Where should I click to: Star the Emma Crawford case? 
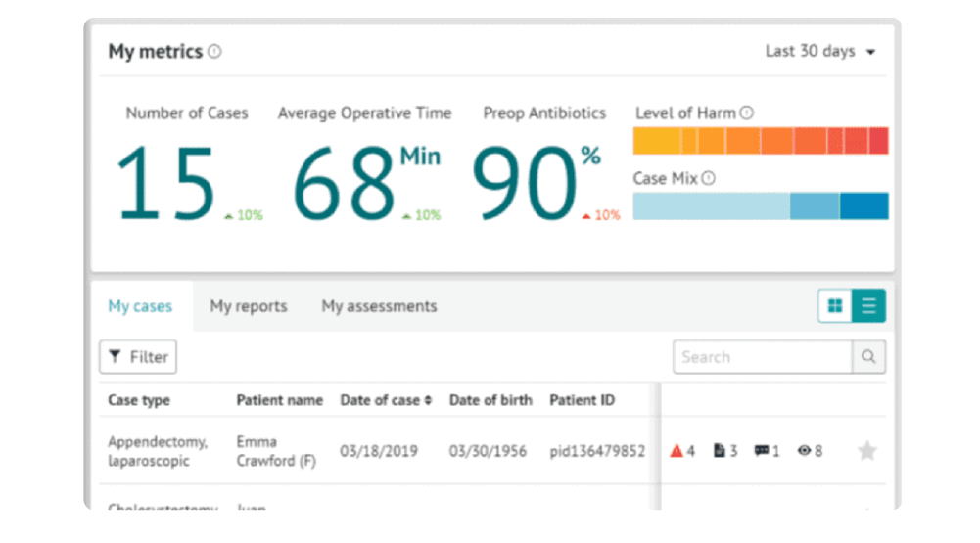click(x=866, y=450)
